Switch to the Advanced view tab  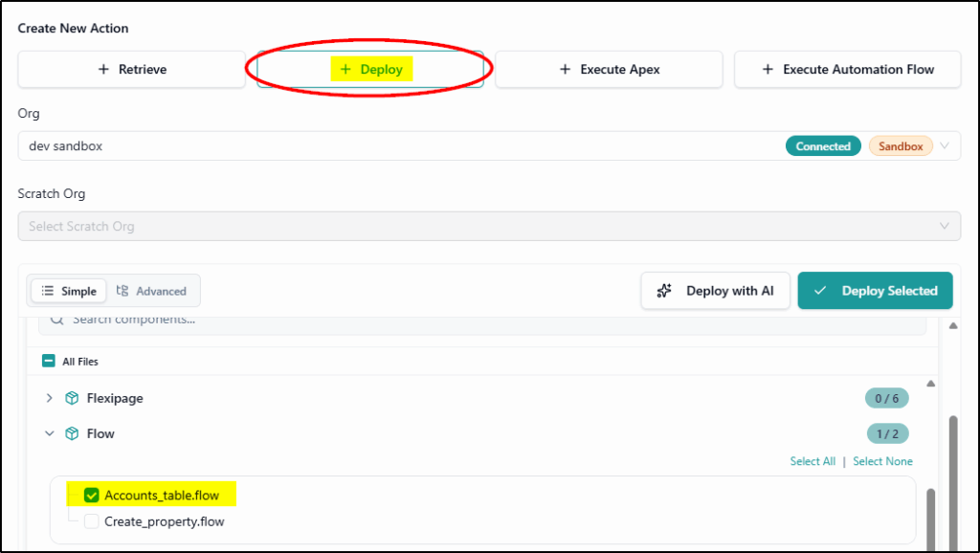pyautogui.click(x=151, y=291)
